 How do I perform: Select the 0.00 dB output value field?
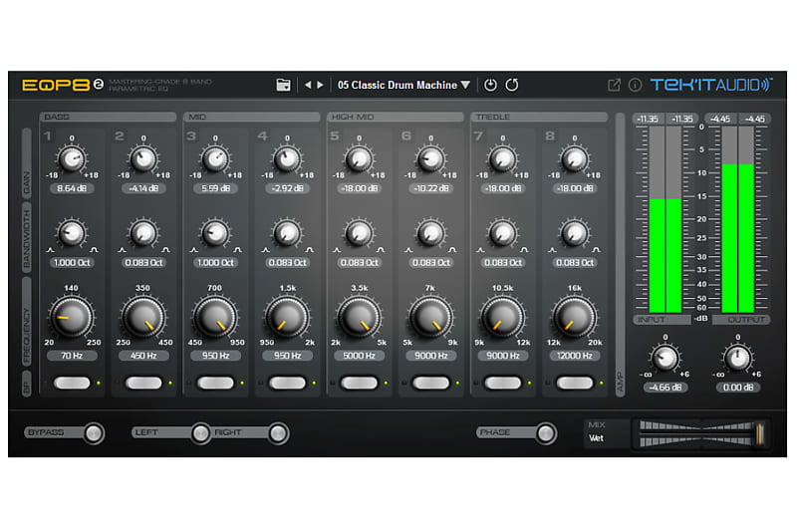click(x=738, y=388)
